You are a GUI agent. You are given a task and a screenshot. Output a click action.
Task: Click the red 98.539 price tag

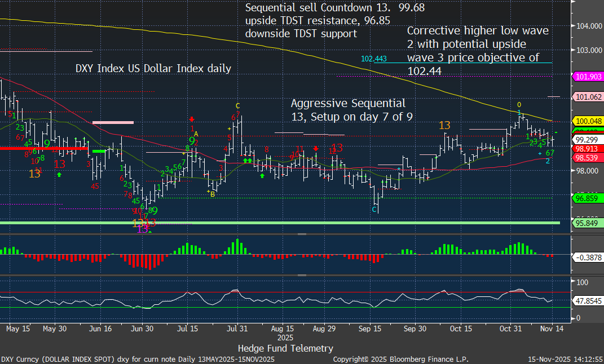(588, 159)
